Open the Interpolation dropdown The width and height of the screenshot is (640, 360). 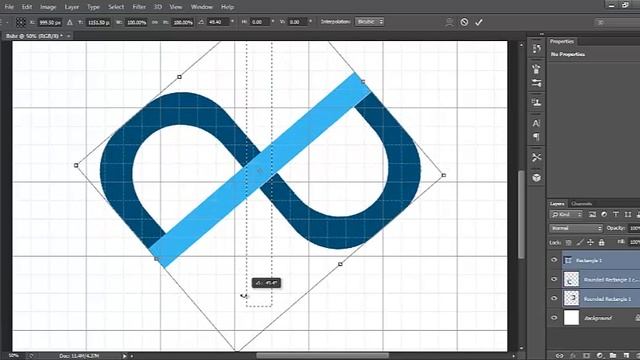tap(369, 22)
